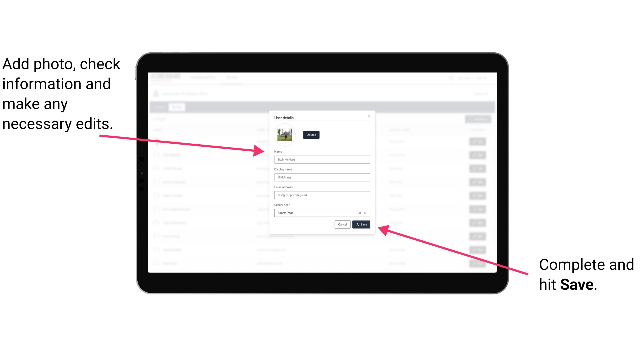Clear the School Year field value
The image size is (644, 346).
point(359,213)
